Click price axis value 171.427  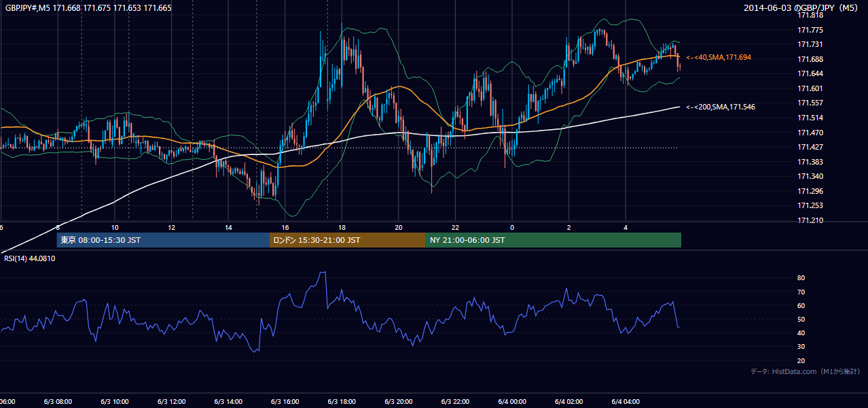810,147
